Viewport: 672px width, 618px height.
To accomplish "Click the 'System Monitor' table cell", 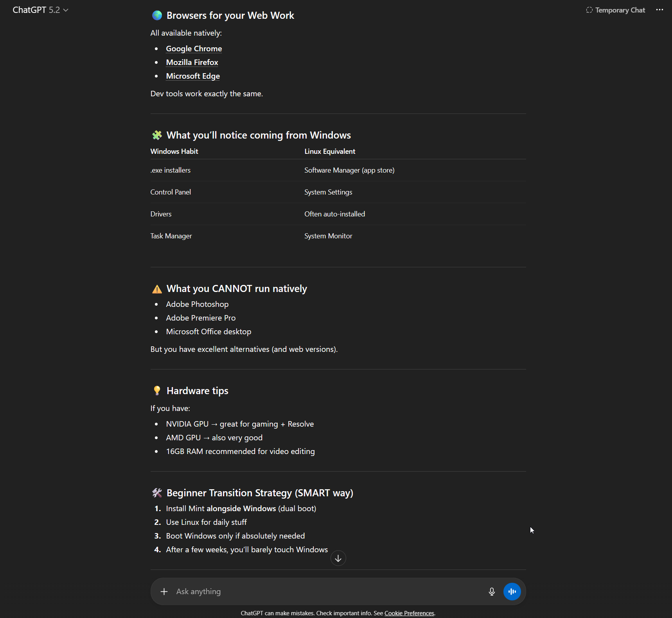I will coord(328,236).
